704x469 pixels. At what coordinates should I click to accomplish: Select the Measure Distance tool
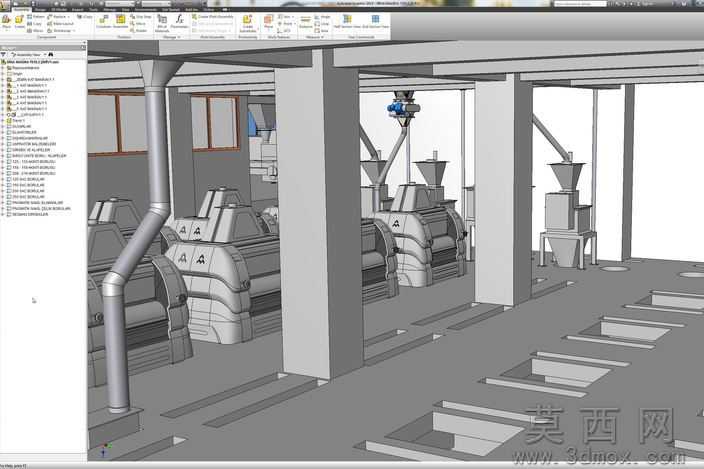tap(306, 22)
